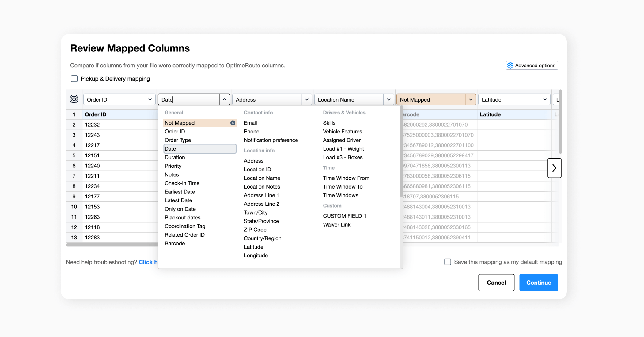Click the Cancel button
This screenshot has width=644, height=337.
pos(496,283)
